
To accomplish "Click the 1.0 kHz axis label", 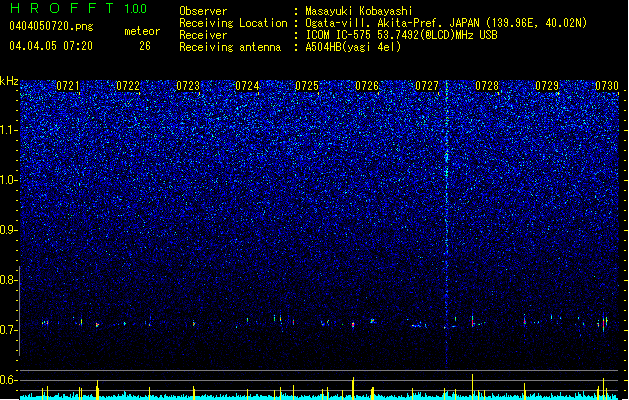I will tap(9, 180).
